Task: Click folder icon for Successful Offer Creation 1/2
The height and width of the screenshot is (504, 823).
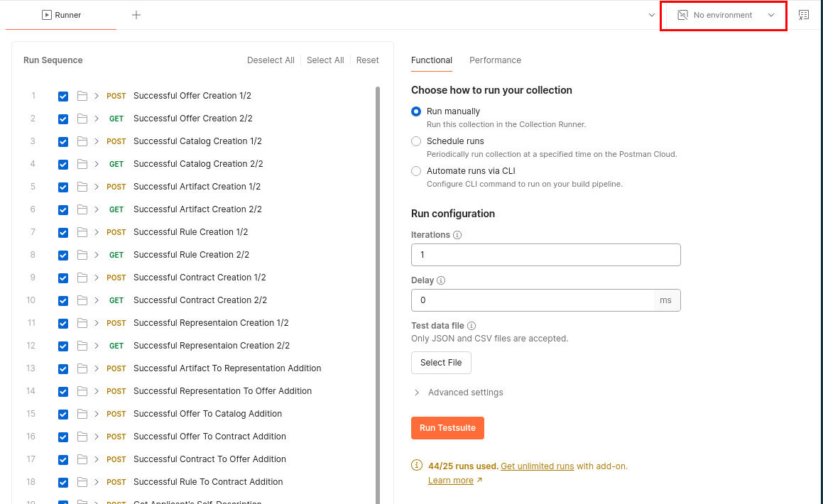Action: click(x=82, y=95)
